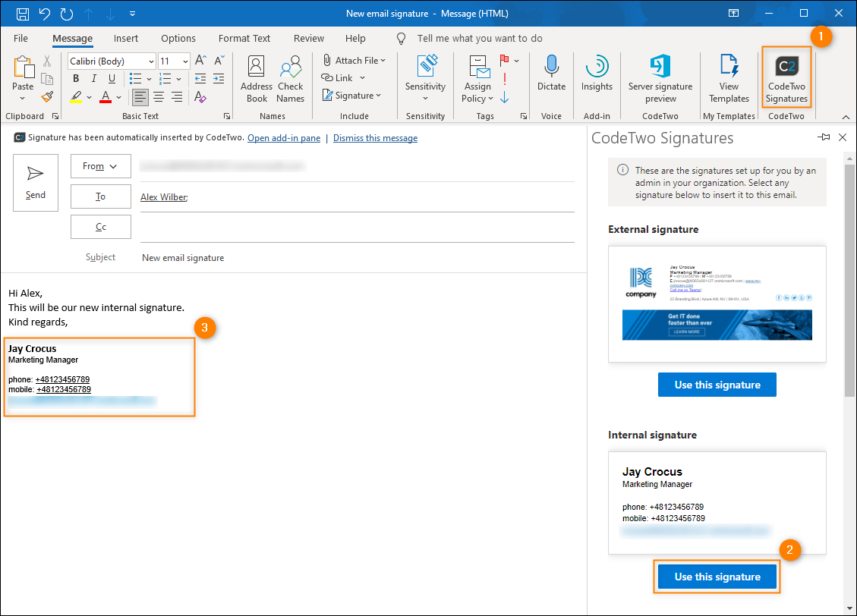The image size is (857, 616).
Task: Click Open add-in pane link
Action: point(284,138)
